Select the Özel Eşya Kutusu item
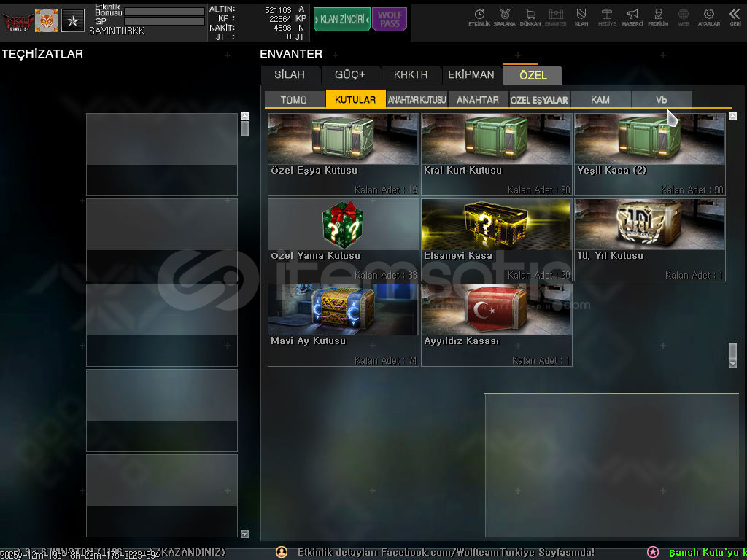The height and width of the screenshot is (560, 747). [x=343, y=155]
